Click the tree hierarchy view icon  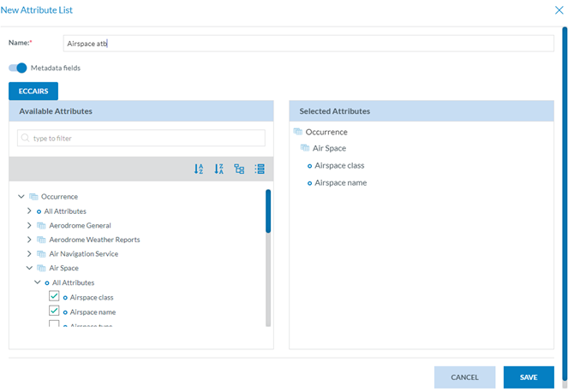(239, 169)
